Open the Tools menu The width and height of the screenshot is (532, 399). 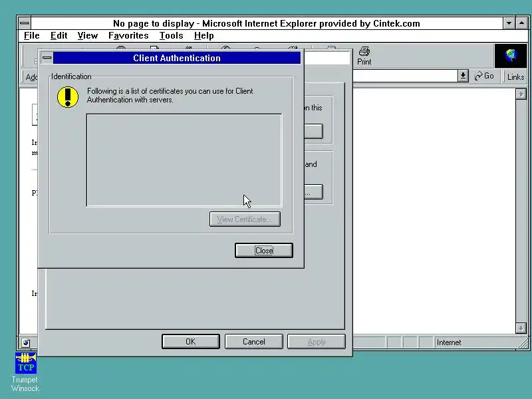coord(172,36)
